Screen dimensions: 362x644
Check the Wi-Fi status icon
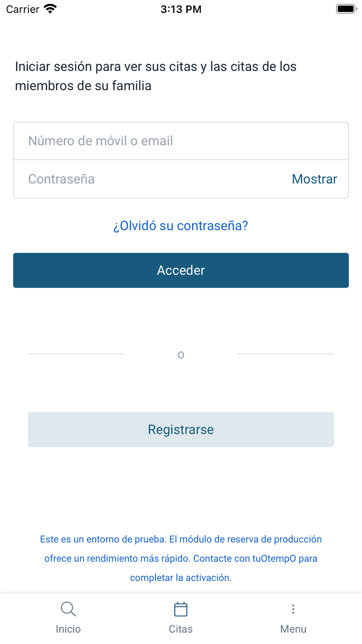pyautogui.click(x=50, y=9)
